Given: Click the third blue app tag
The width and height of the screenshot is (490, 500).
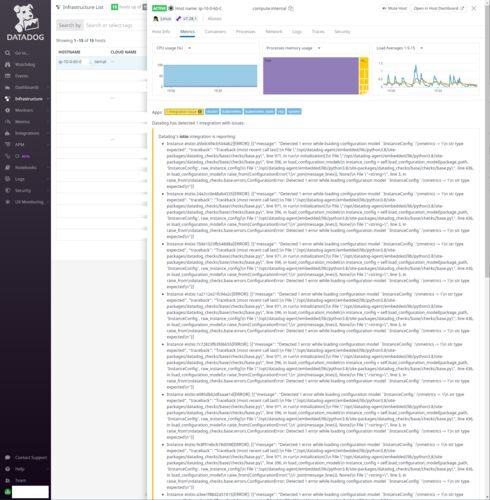Looking at the screenshot, I should click(259, 112).
